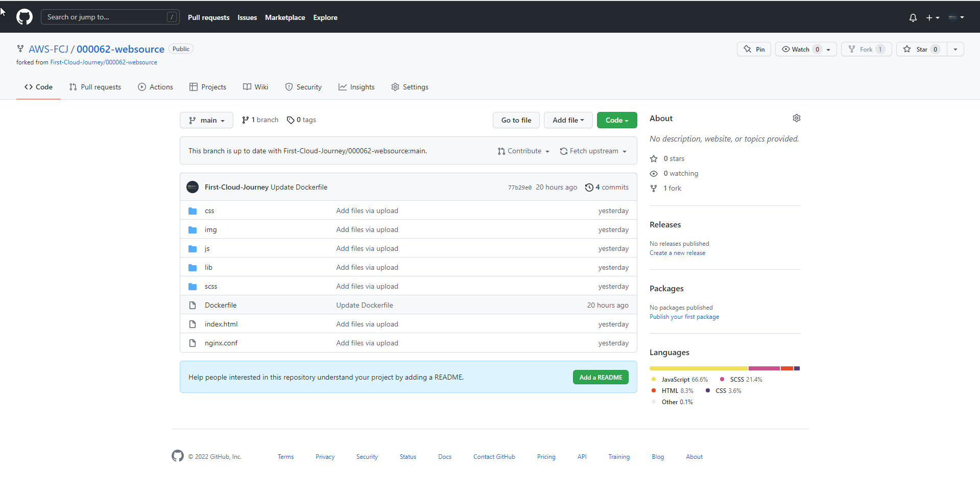Open the main branch selector

(x=206, y=120)
